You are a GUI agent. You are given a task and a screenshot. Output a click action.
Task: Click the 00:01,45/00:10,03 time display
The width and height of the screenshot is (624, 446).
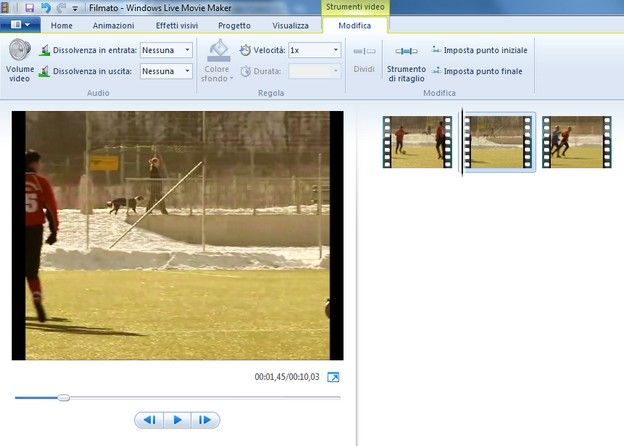[287, 377]
